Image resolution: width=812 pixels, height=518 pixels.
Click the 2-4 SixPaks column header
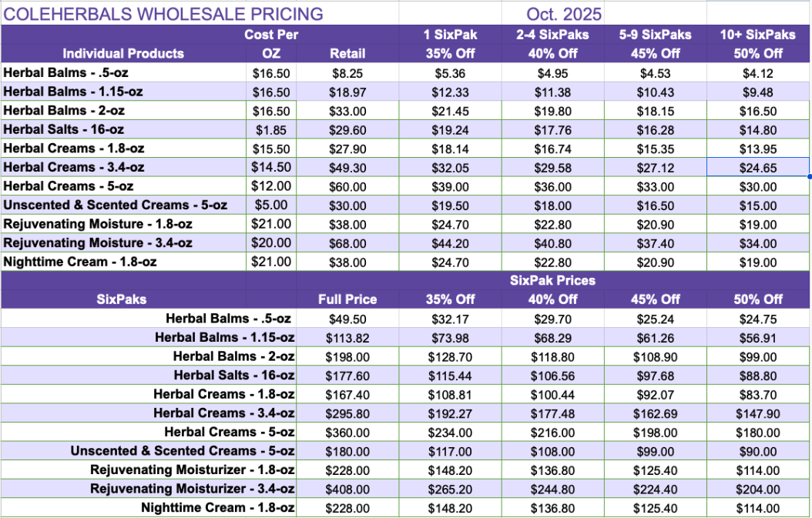(552, 35)
